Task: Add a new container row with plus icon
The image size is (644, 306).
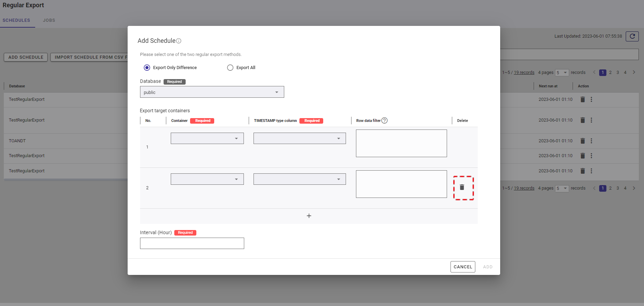Action: pos(309,216)
